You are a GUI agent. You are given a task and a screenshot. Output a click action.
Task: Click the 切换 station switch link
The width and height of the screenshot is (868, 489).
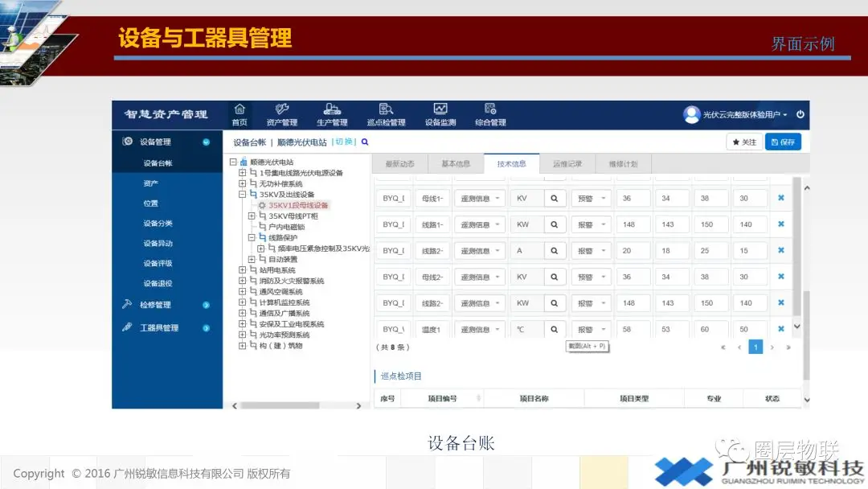(344, 142)
